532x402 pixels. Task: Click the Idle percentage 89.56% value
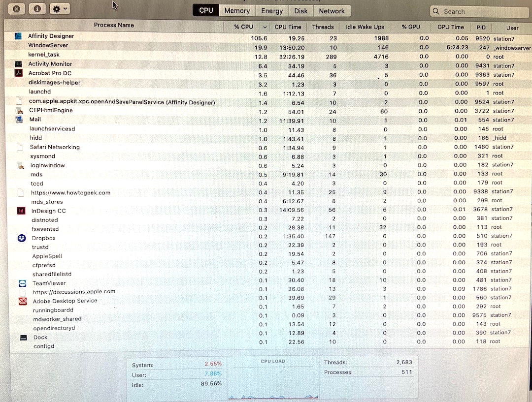pos(211,384)
